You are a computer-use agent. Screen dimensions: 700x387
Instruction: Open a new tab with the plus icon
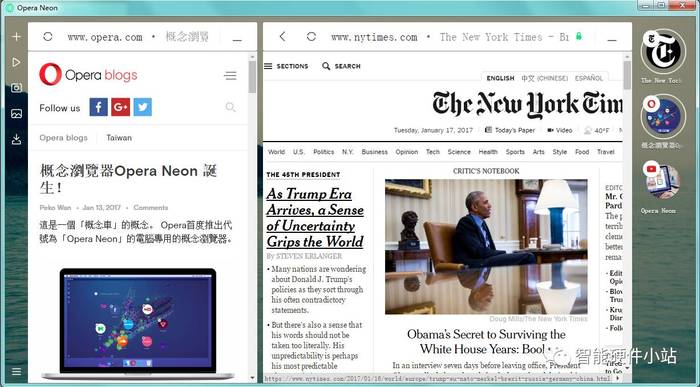point(17,37)
